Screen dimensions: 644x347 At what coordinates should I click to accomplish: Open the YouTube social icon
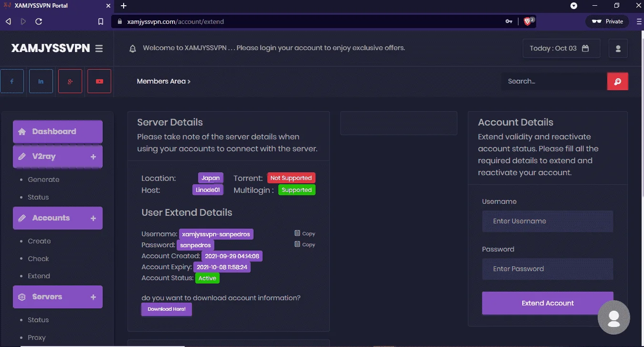pyautogui.click(x=99, y=81)
